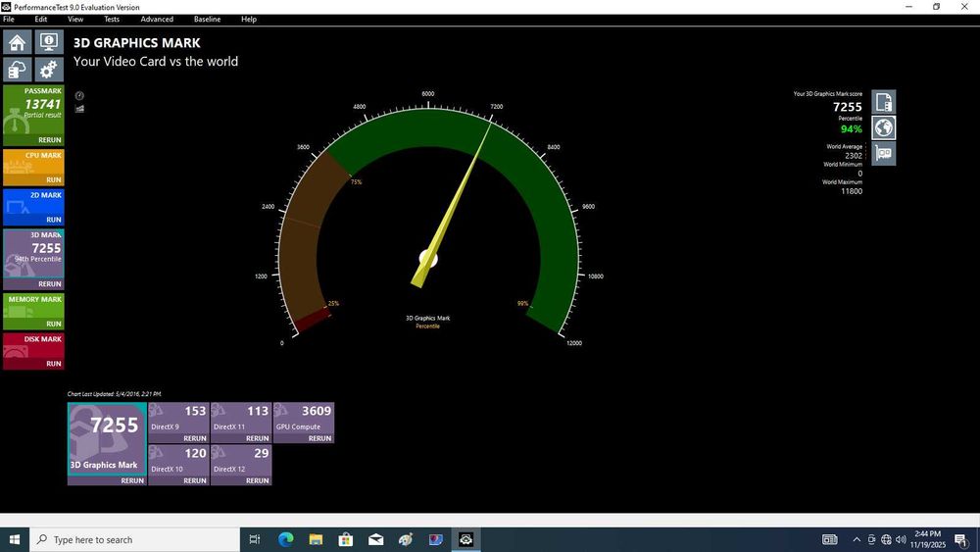Open the Windows Start menu
Viewport: 980px width, 552px height.
[15, 539]
